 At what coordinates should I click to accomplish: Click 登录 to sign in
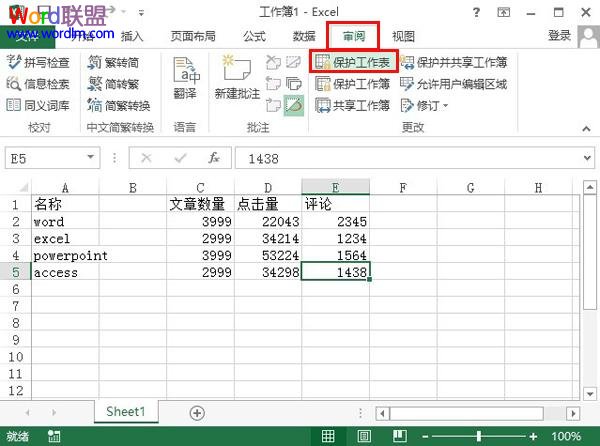click(x=559, y=35)
